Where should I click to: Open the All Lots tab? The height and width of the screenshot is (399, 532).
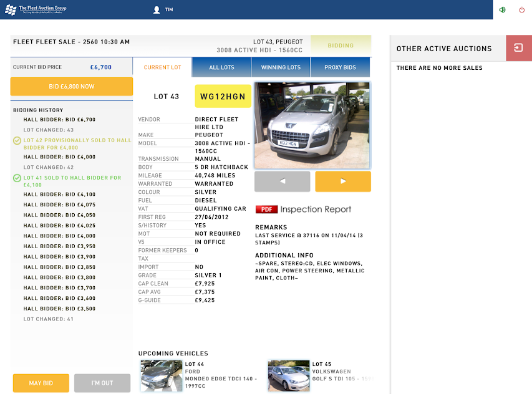click(221, 67)
